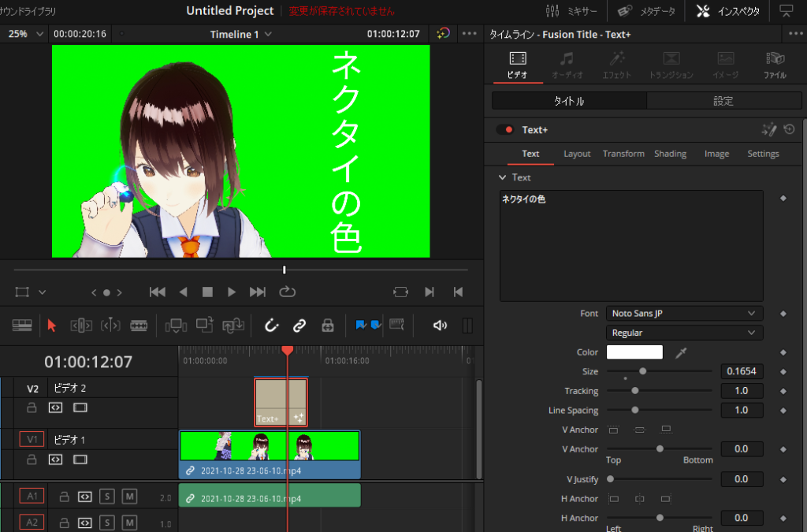Open the Metadata panel
The height and width of the screenshot is (532, 807).
[646, 11]
